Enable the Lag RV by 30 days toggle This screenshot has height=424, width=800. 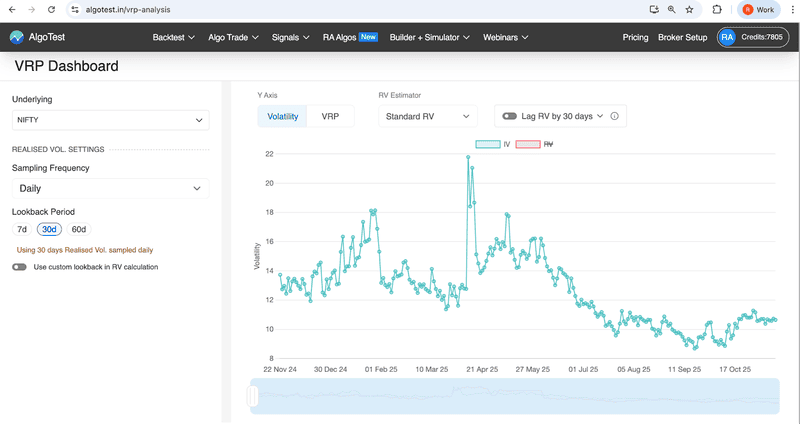point(510,116)
